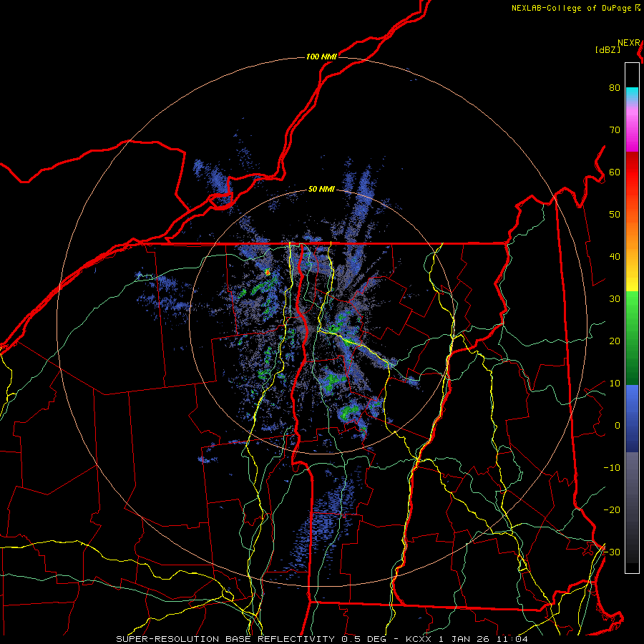Click the Super-Resolution Base Reflectivity caption
Viewport: 644px width, 644px height.
pyautogui.click(x=321, y=639)
